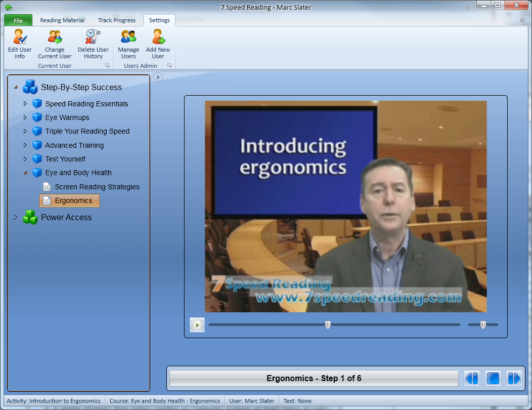
Task: Minimize the ribbon with the chevron
Action: coord(522,20)
